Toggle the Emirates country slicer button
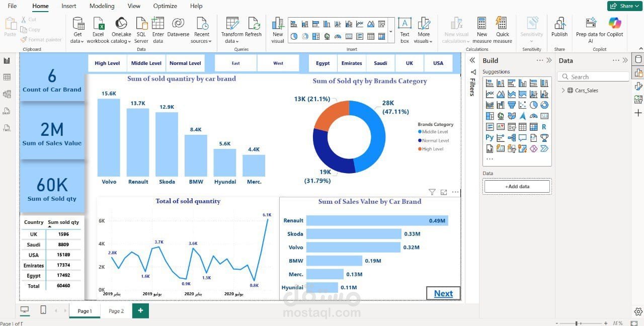This screenshot has height=326, width=644. pos(352,63)
